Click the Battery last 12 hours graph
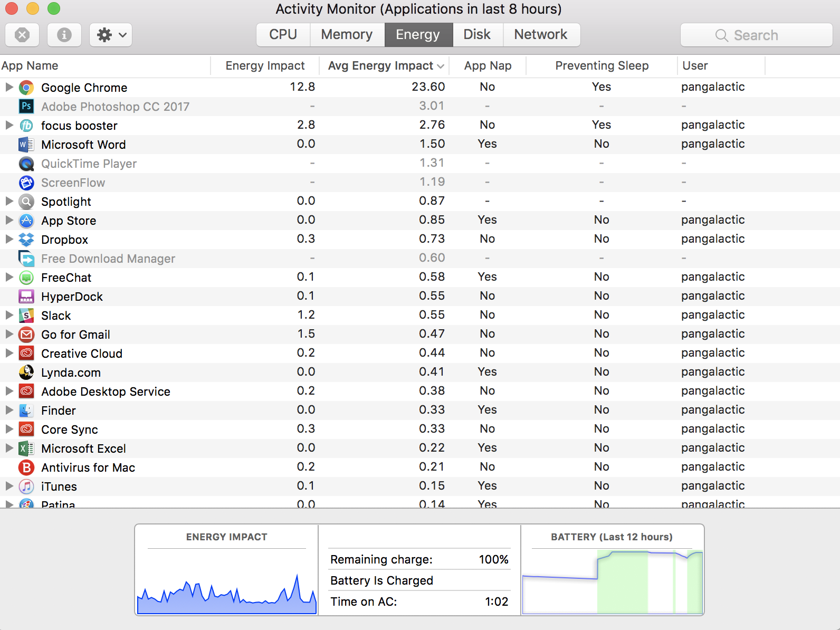 pos(613,582)
